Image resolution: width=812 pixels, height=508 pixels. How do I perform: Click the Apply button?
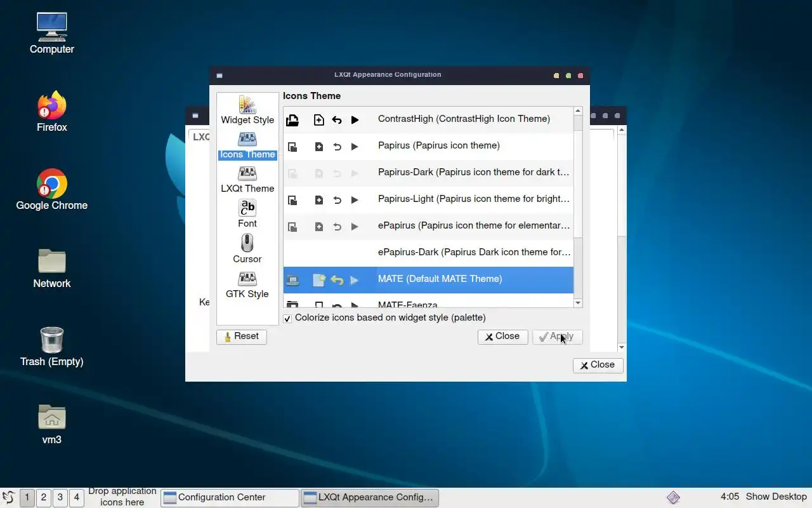point(557,337)
